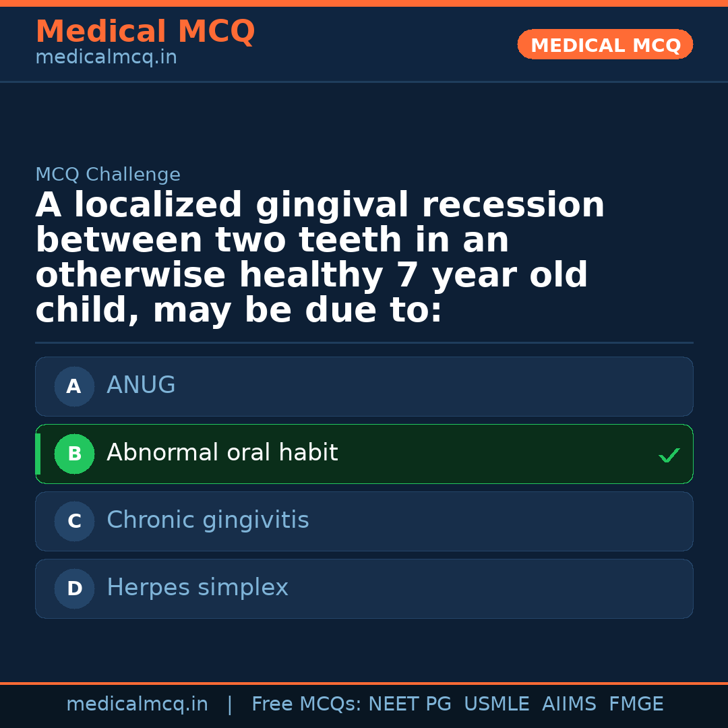Open the medicalmcq.in link in footer

(137, 704)
